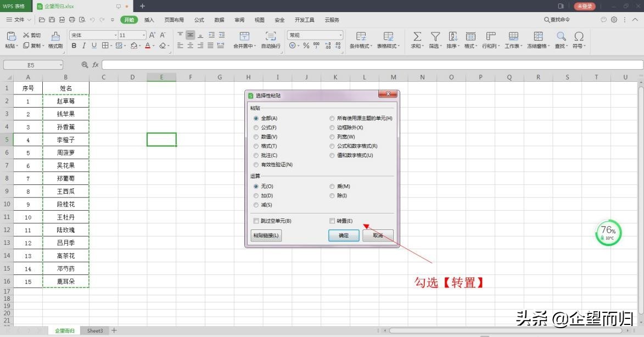Click the Freeze Panes (冻结窗格) icon

tap(538, 37)
